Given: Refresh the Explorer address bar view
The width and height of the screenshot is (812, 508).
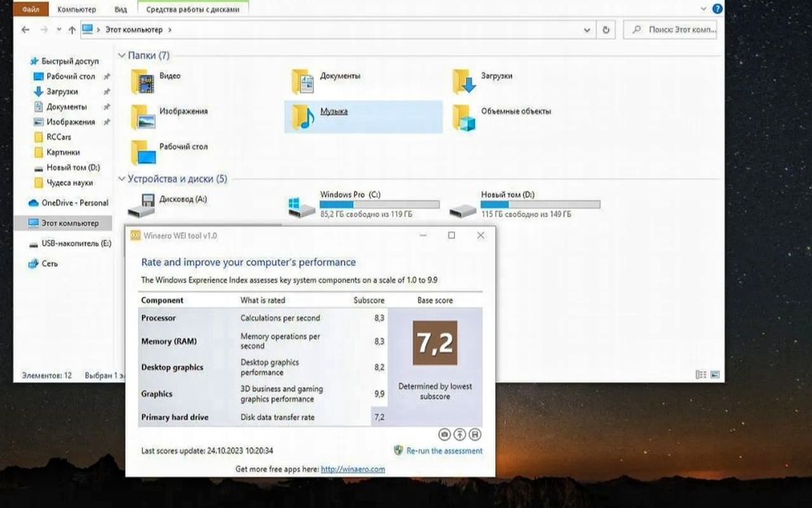Looking at the screenshot, I should pos(606,30).
